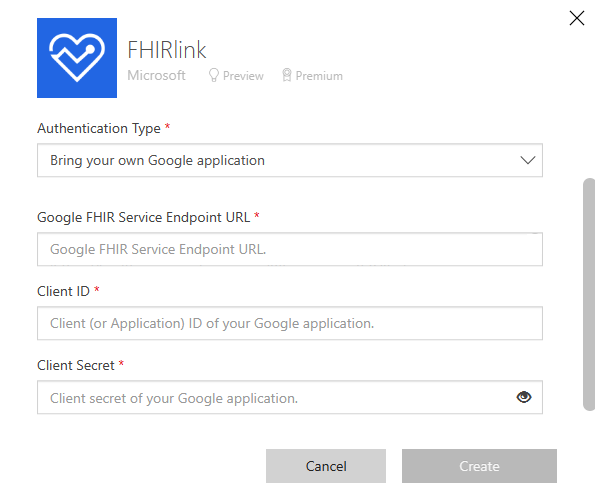Reveal the Client Secret with the eye icon
595x496 pixels.
click(524, 397)
